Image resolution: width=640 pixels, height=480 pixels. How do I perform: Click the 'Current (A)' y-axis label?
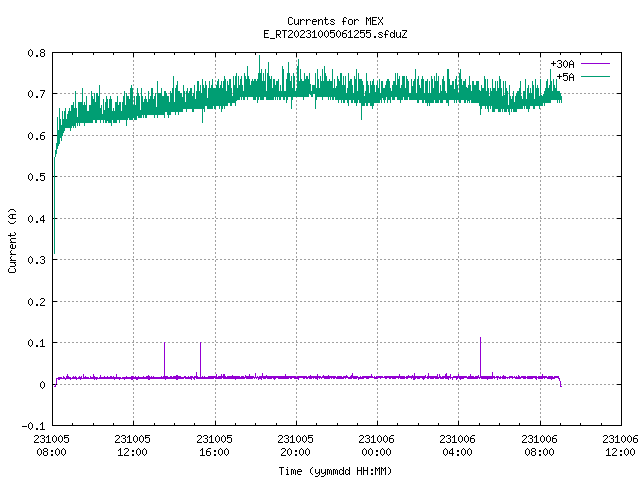click(x=12, y=240)
